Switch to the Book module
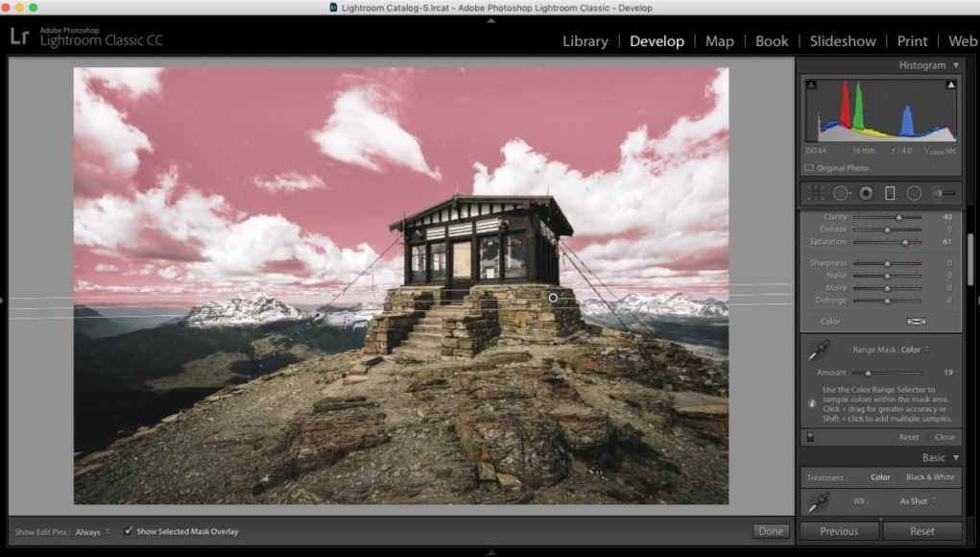The width and height of the screenshot is (980, 557). (x=772, y=41)
